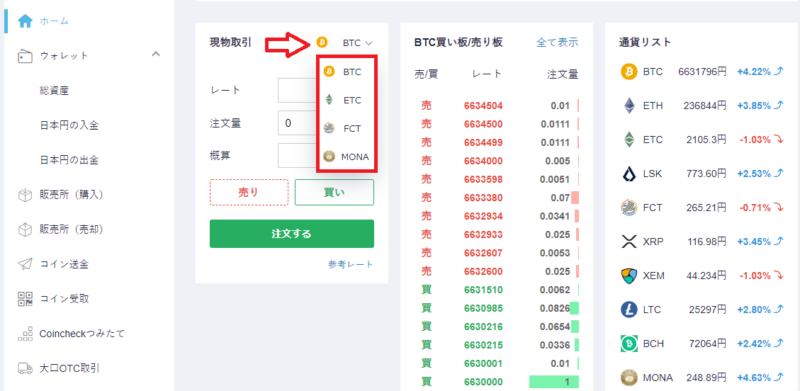Click the XRP icon in currency list

pyautogui.click(x=629, y=241)
